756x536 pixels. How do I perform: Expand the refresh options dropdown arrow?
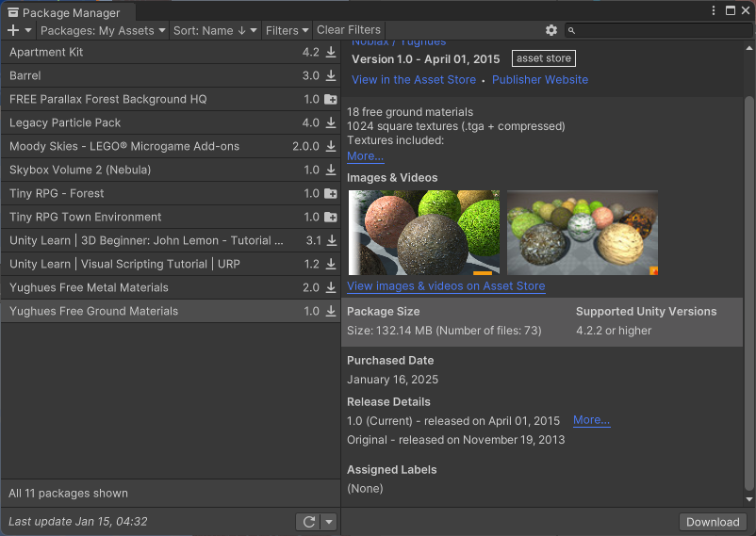(x=329, y=522)
